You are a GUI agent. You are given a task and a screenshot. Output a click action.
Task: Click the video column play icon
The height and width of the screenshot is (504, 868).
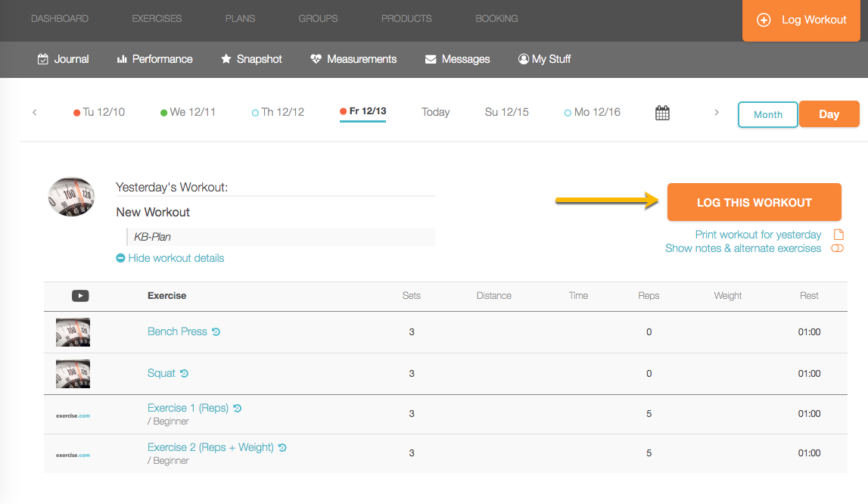[x=80, y=296]
